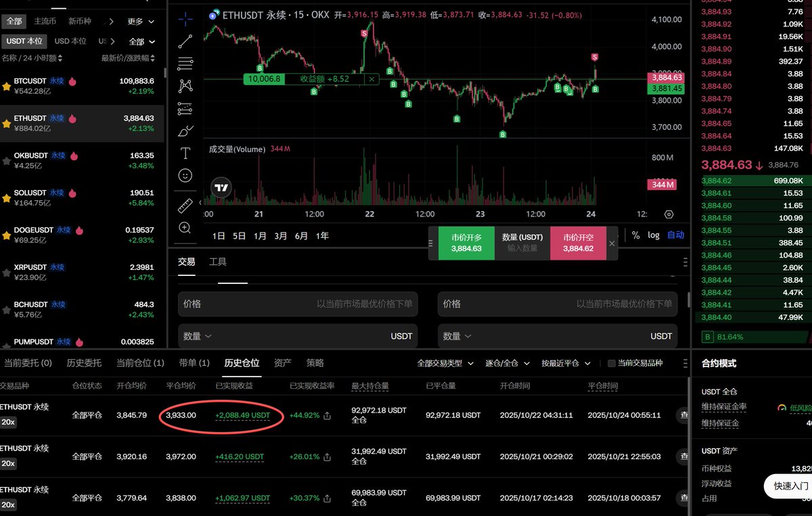812x516 pixels.
Task: Open the 全部 filter dropdown beside USD本位
Action: 141,41
